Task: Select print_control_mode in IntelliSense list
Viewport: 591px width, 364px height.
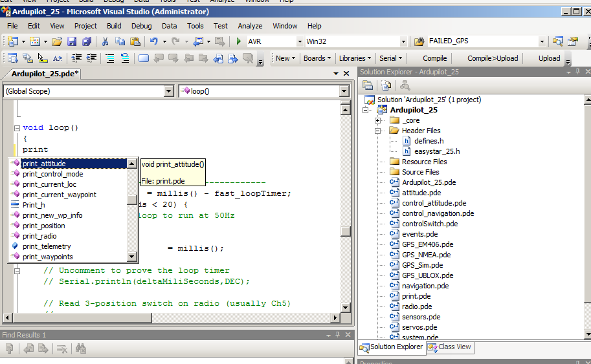Action: (52, 174)
